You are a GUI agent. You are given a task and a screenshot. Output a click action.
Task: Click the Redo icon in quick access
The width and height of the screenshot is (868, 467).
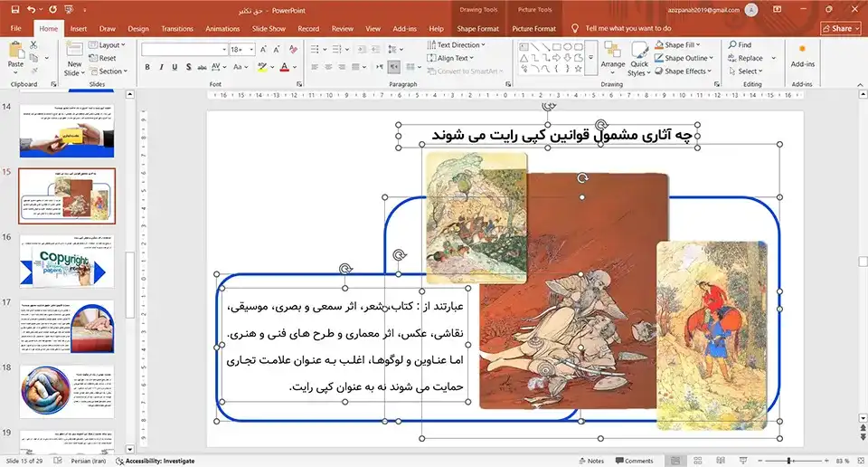(52, 9)
